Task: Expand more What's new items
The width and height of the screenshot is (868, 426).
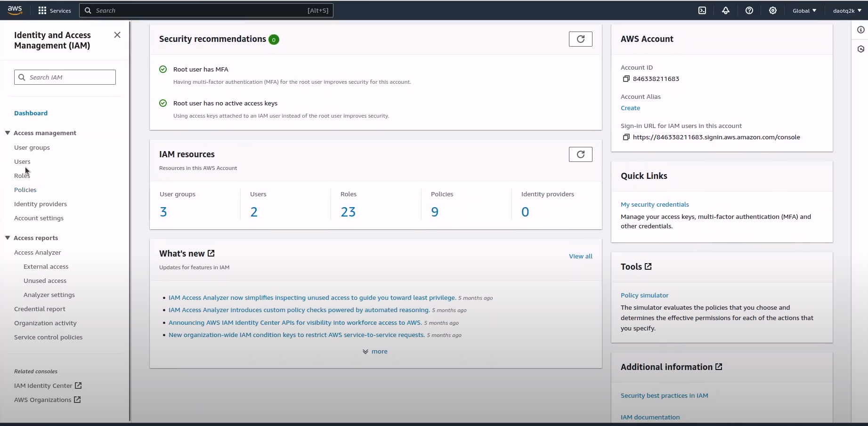Action: [375, 351]
